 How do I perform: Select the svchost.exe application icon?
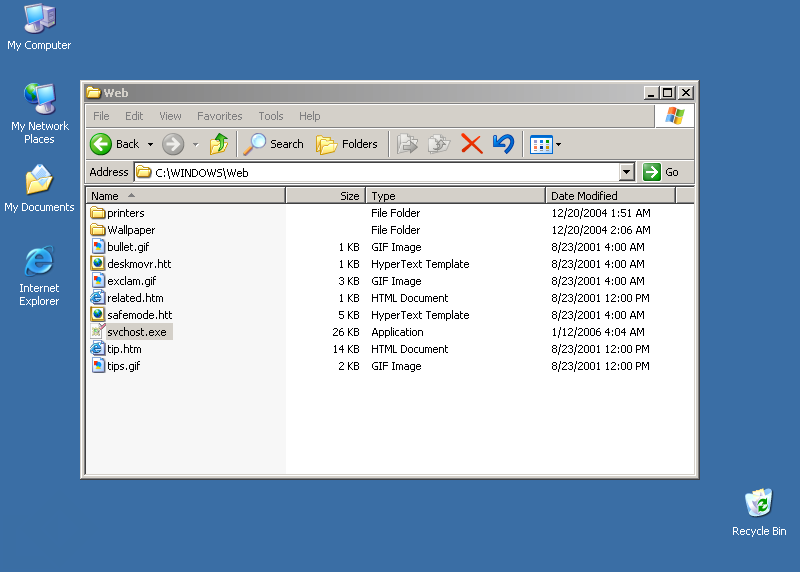coord(98,331)
